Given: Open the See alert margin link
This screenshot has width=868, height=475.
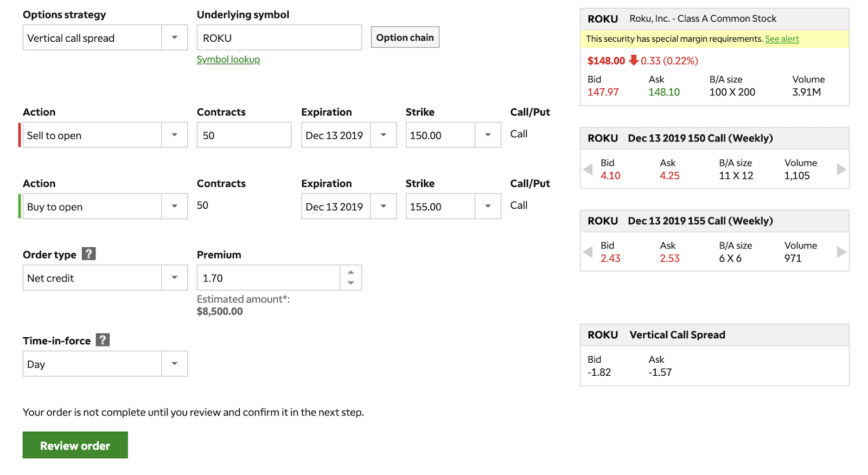Looking at the screenshot, I should pyautogui.click(x=782, y=39).
